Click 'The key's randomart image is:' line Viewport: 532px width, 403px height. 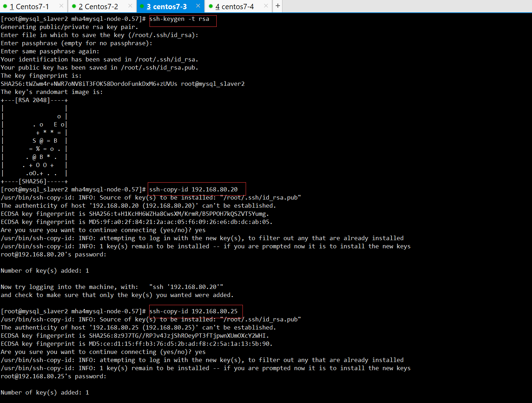point(52,92)
